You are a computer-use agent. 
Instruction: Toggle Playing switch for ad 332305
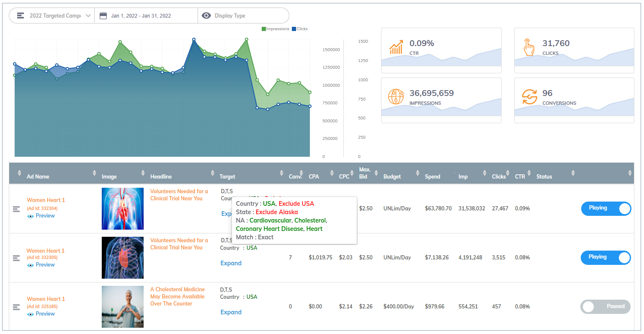pos(605,258)
